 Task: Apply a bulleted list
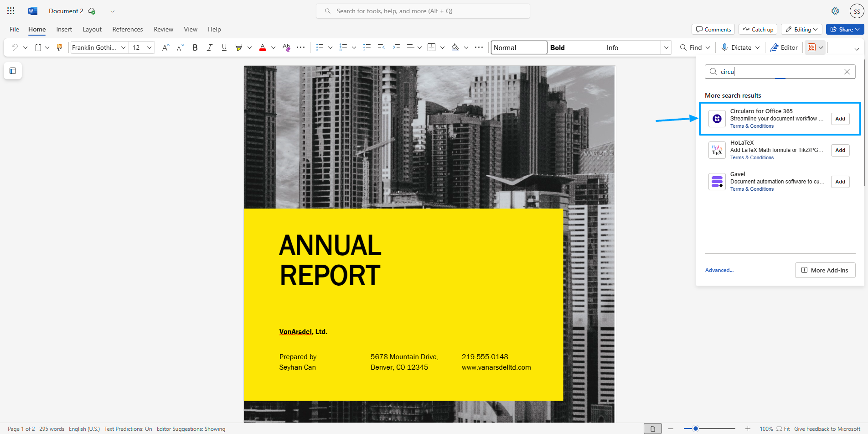pos(320,47)
